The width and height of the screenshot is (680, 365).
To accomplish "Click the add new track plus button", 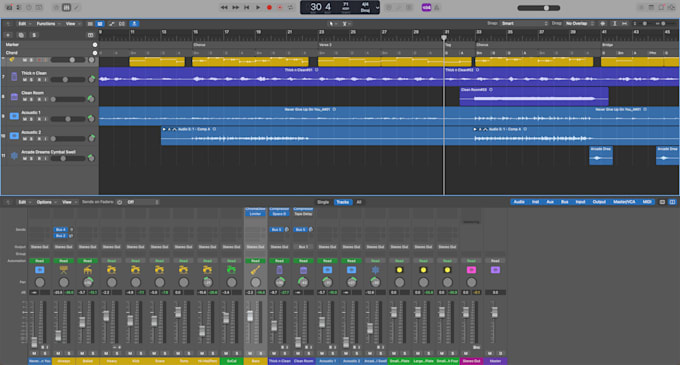I will [8, 35].
